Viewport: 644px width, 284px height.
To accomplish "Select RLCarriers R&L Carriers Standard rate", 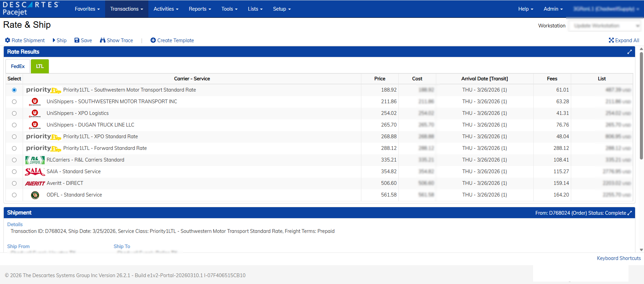I will coord(14,160).
